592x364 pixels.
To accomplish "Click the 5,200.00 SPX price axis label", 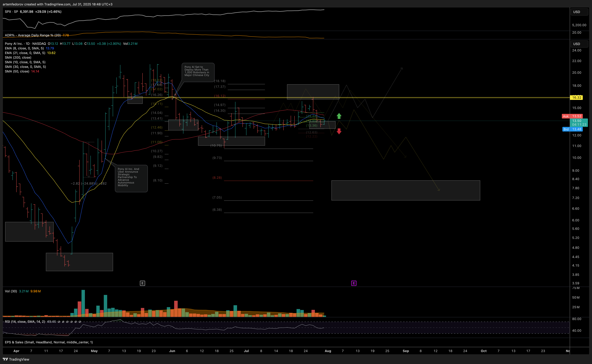I will [579, 25].
